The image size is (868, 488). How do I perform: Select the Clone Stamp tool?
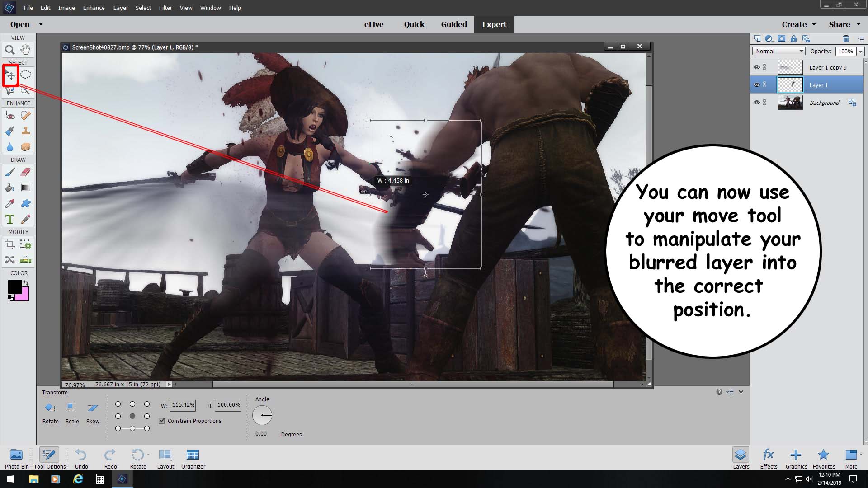click(26, 131)
